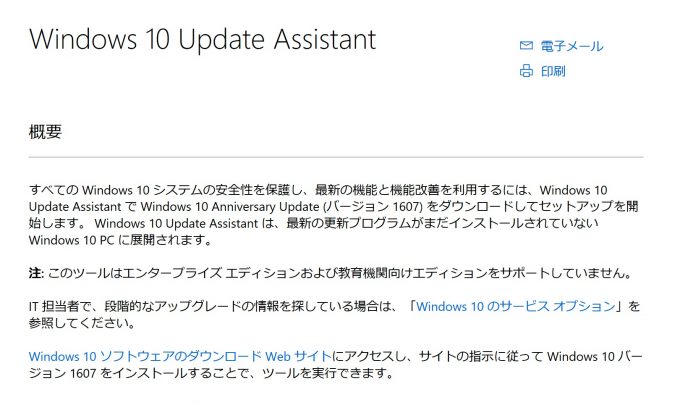Click the horizontal divider under 概要
This screenshot has width=680, height=405.
pyautogui.click(x=336, y=157)
